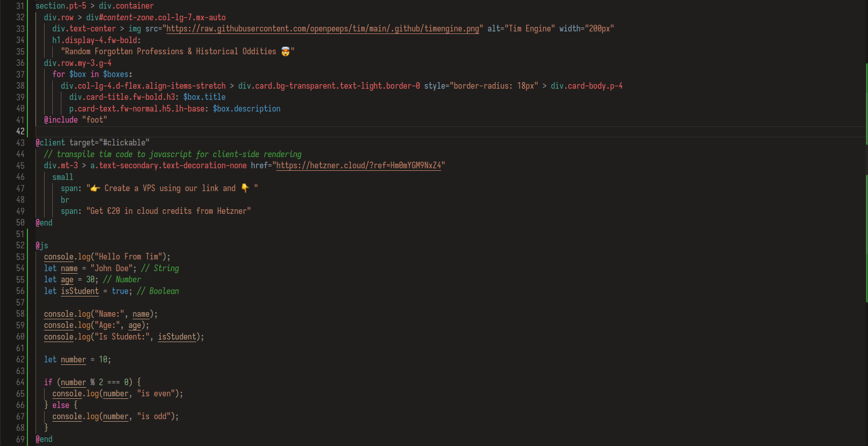The image size is (868, 446).
Task: Click the 'else' keyword on line 66
Action: [x=61, y=405]
